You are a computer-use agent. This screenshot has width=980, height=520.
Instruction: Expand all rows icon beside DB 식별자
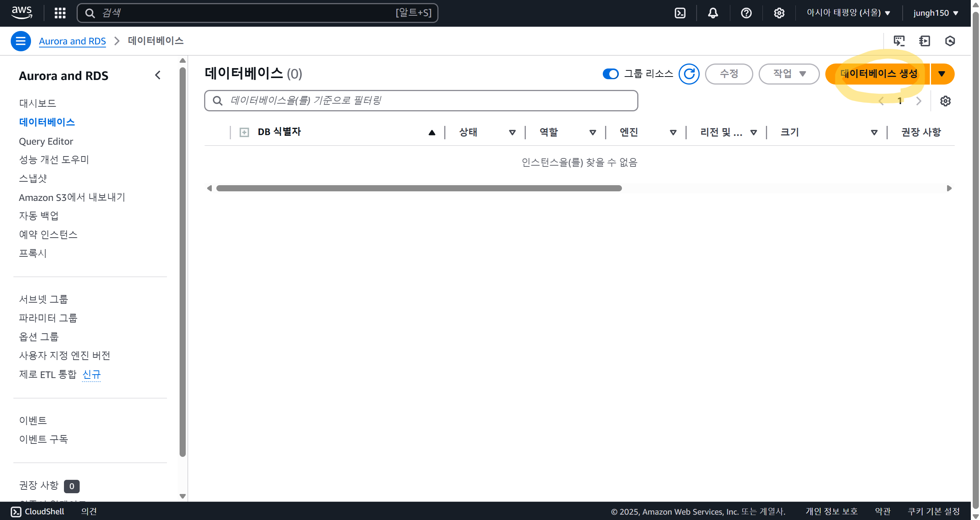[244, 132]
